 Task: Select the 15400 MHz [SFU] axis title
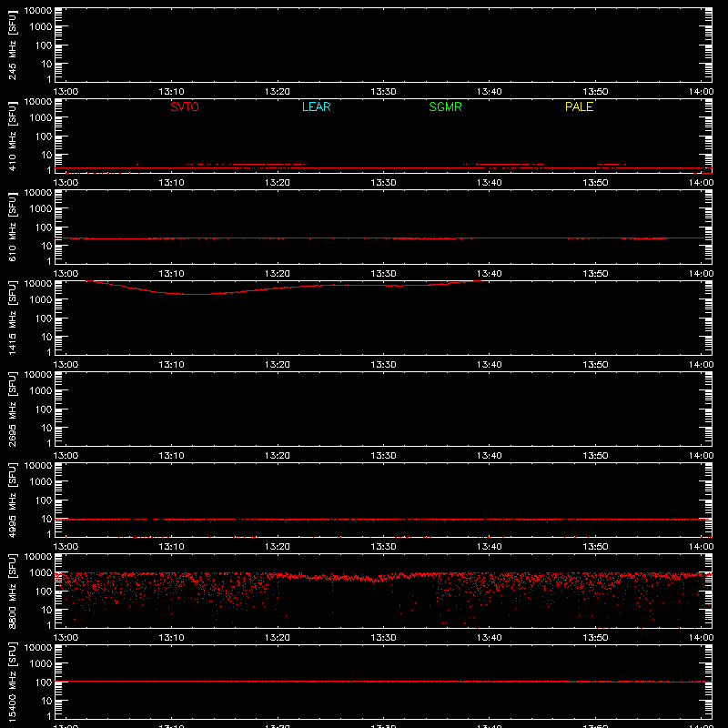[12, 682]
